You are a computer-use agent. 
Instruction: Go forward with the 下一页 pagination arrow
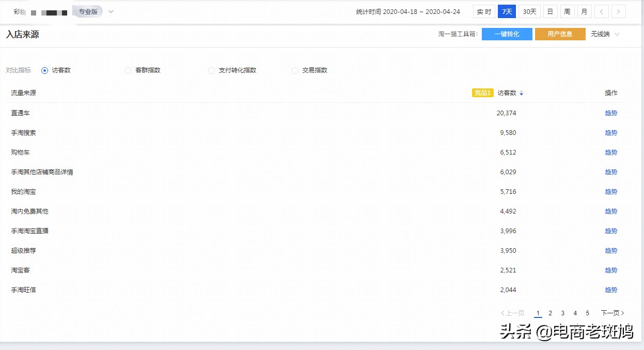pyautogui.click(x=612, y=313)
